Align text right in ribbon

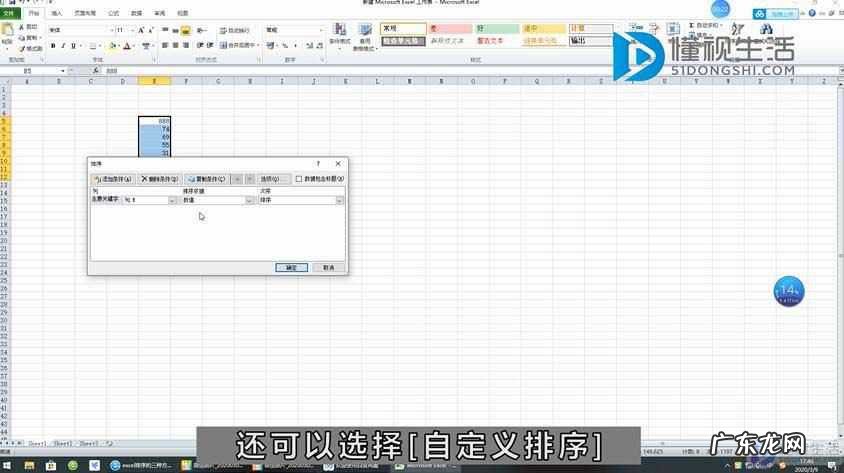[186, 46]
